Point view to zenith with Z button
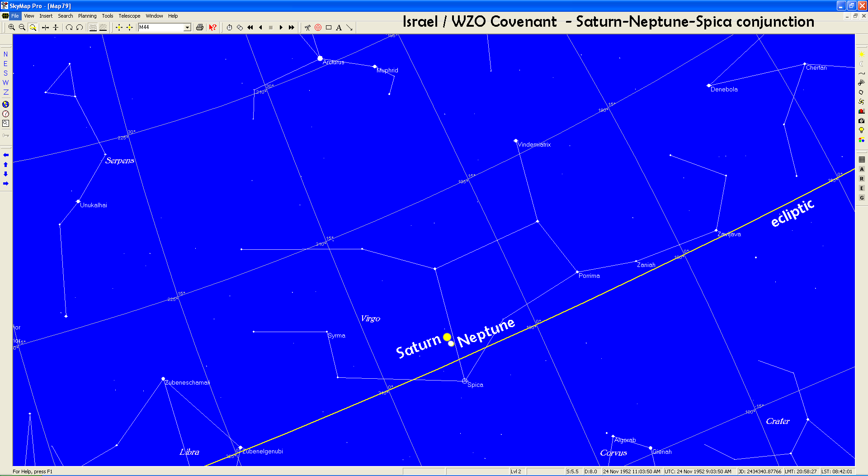This screenshot has width=868, height=476. click(x=5, y=92)
